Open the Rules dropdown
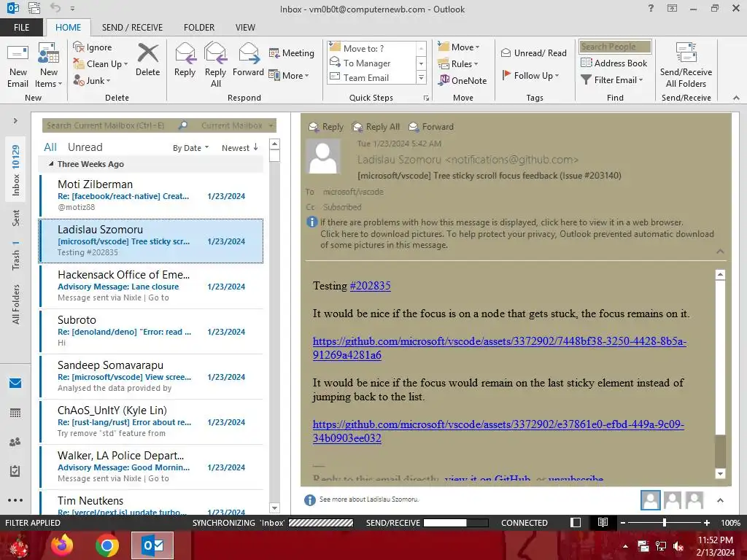Viewport: 747px width, 560px height. click(x=458, y=64)
